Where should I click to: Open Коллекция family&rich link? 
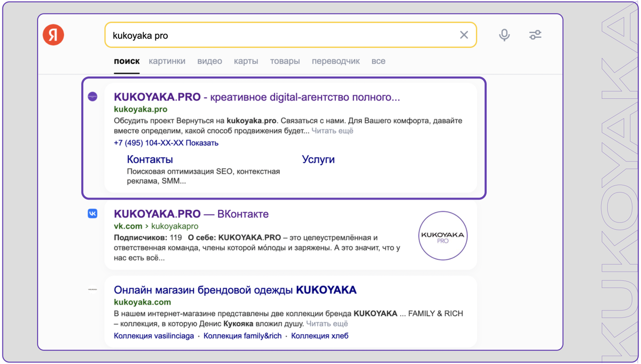243,336
